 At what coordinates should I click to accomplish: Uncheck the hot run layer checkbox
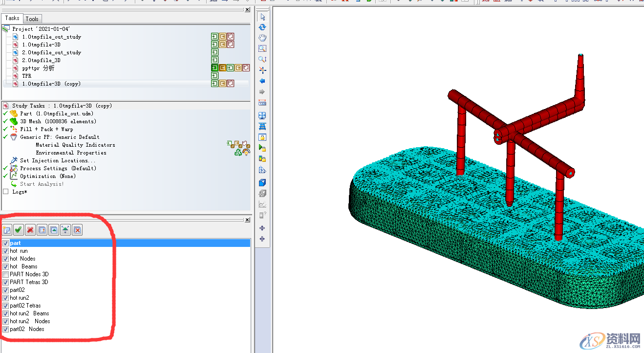click(x=6, y=251)
